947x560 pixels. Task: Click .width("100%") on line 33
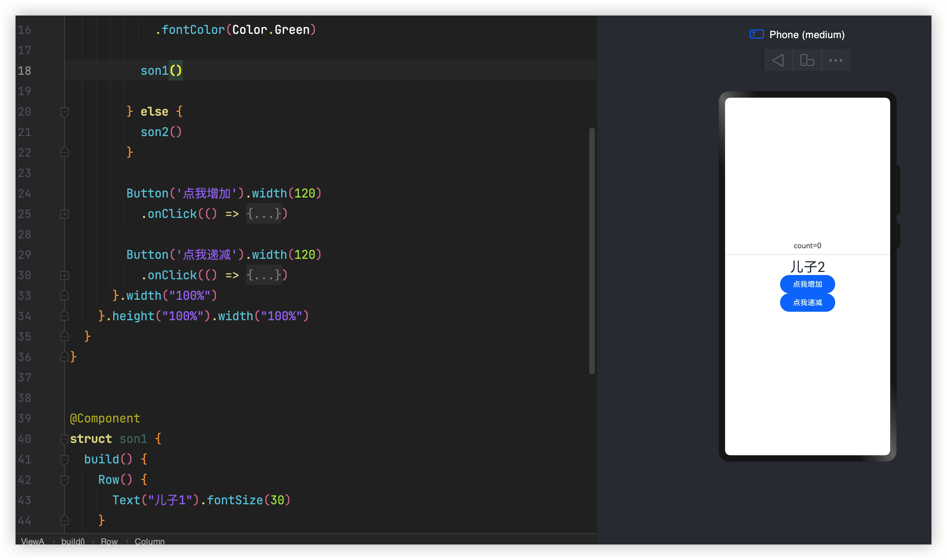[168, 296]
